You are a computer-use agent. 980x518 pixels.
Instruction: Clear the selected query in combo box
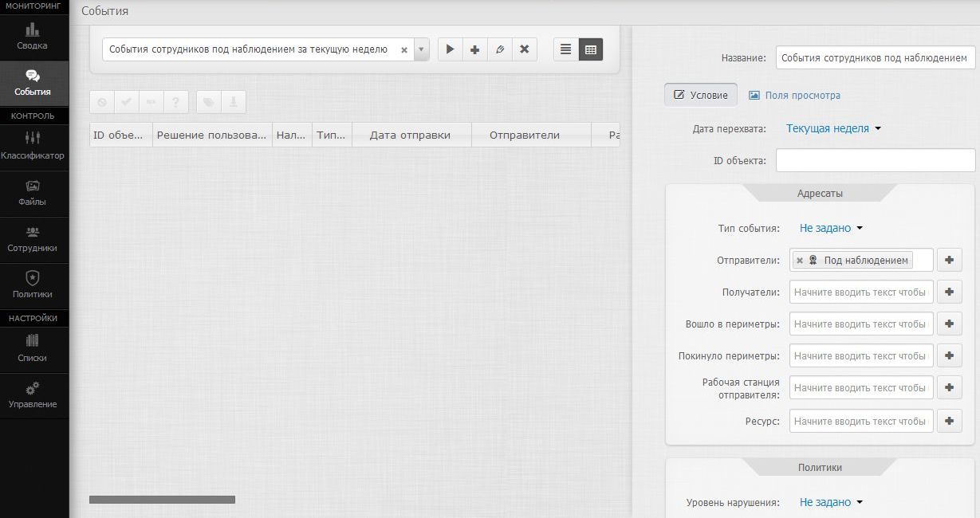coord(403,50)
